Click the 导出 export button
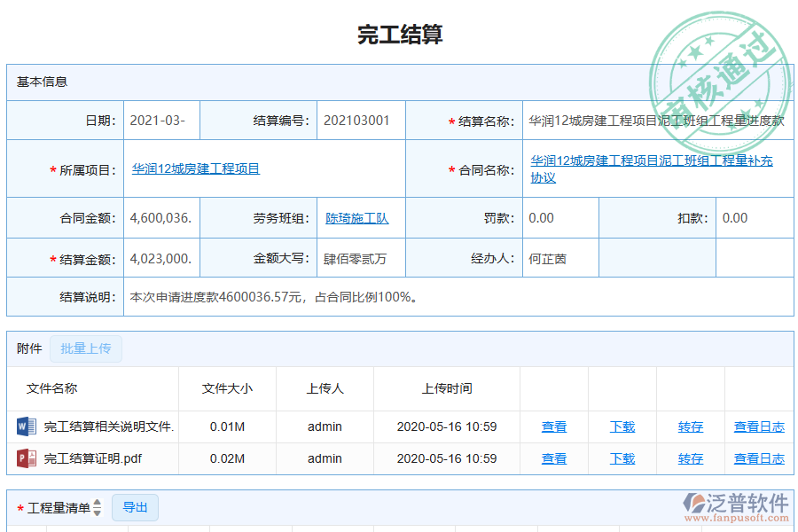Viewport: 798px width, 532px height. point(135,507)
